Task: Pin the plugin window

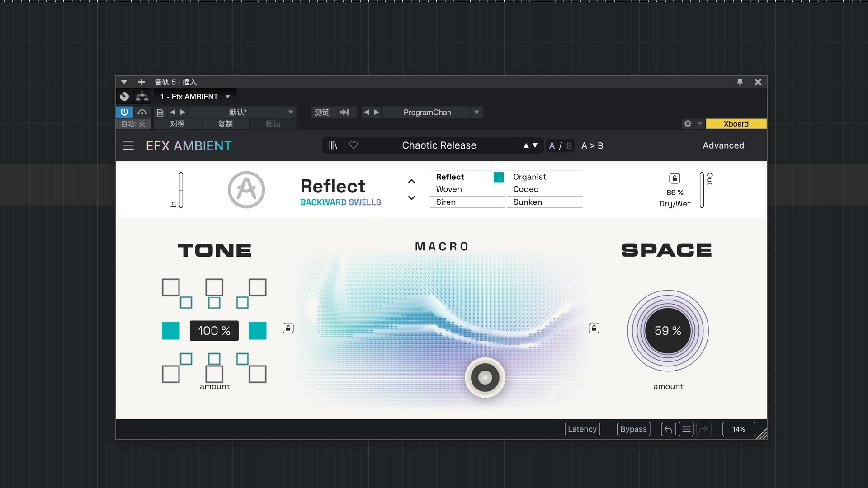Action: pyautogui.click(x=740, y=82)
